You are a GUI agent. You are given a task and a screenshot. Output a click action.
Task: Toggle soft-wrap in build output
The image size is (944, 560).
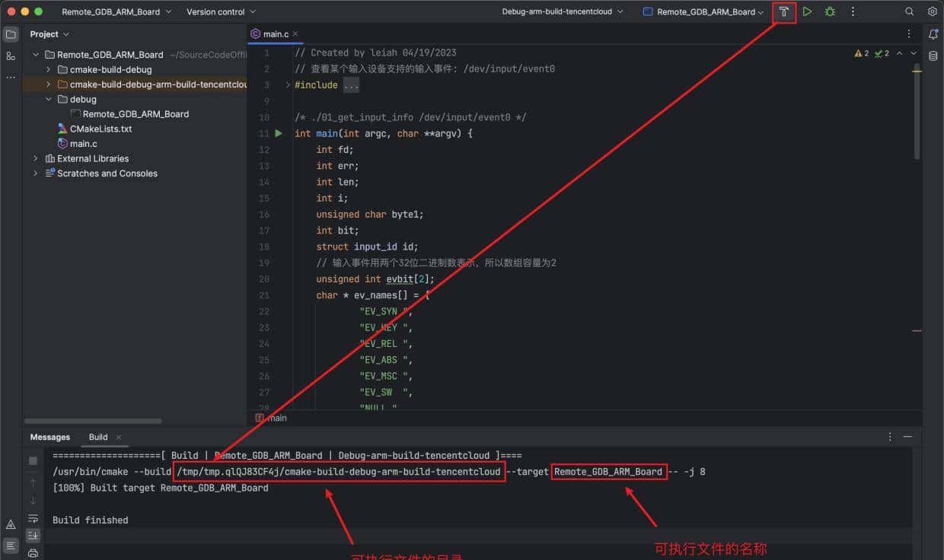click(33, 519)
